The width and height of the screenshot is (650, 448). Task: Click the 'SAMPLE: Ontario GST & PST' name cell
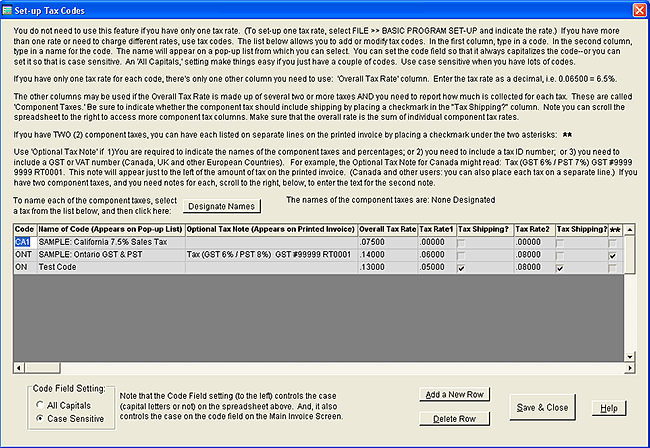point(110,256)
